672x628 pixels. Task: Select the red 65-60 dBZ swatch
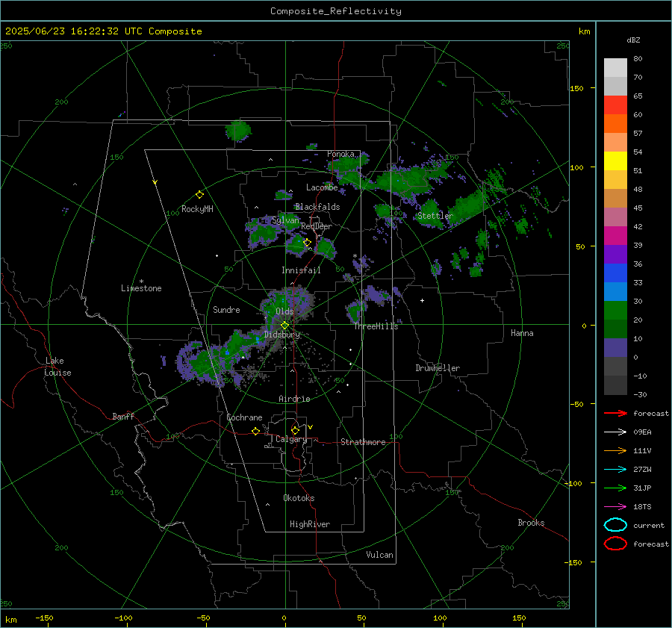tap(615, 105)
